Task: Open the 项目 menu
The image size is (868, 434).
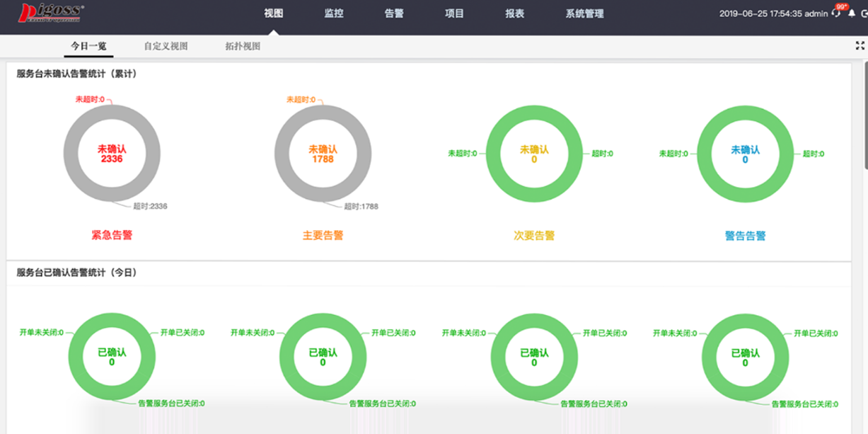Action: coord(453,13)
